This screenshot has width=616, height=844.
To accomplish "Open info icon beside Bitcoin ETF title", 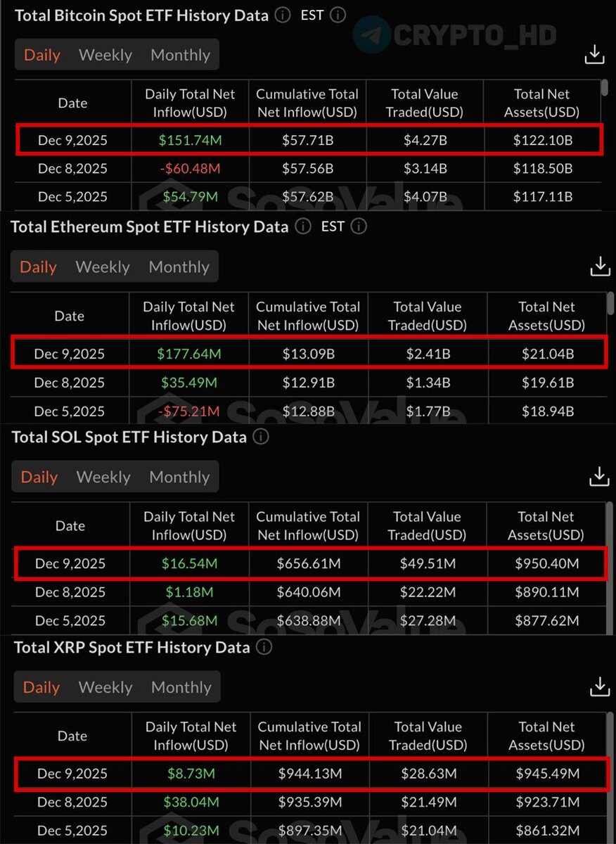I will 283,15.
